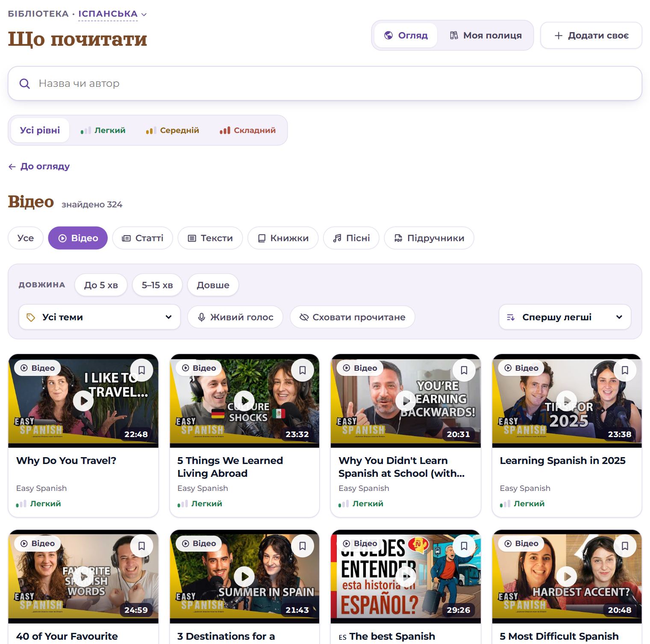Select "Усі рівні" level option
The height and width of the screenshot is (644, 650).
pos(40,130)
